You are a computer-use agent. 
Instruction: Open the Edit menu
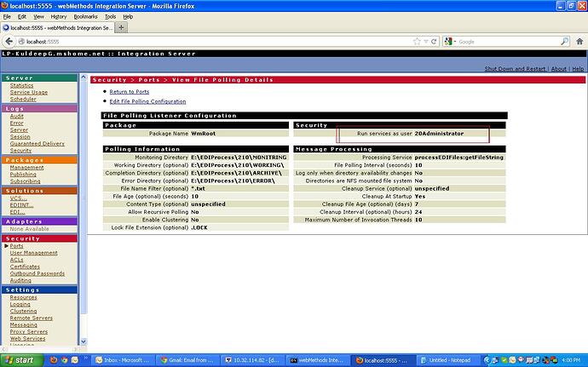22,16
